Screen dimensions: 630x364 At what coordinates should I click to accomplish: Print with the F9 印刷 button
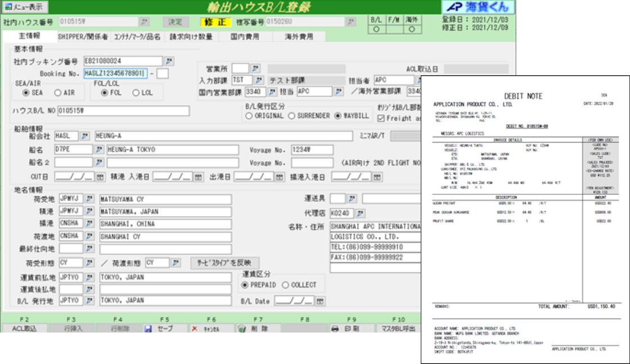pos(352,328)
